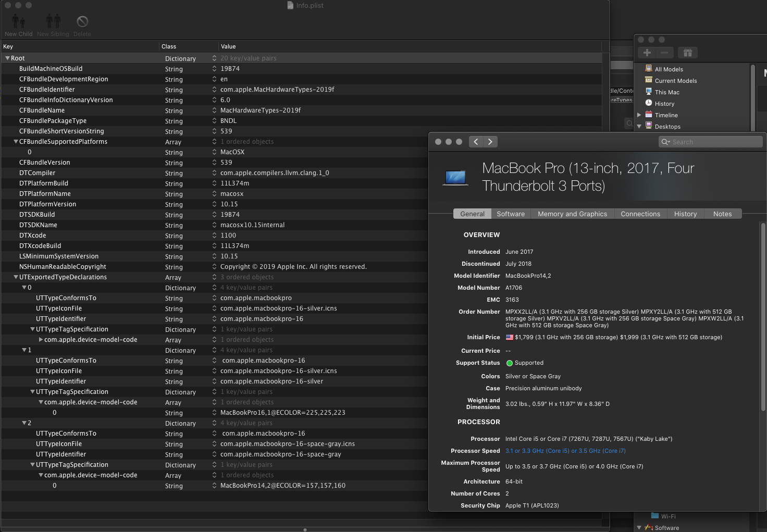Click the New Sibling toolbar icon

point(53,21)
